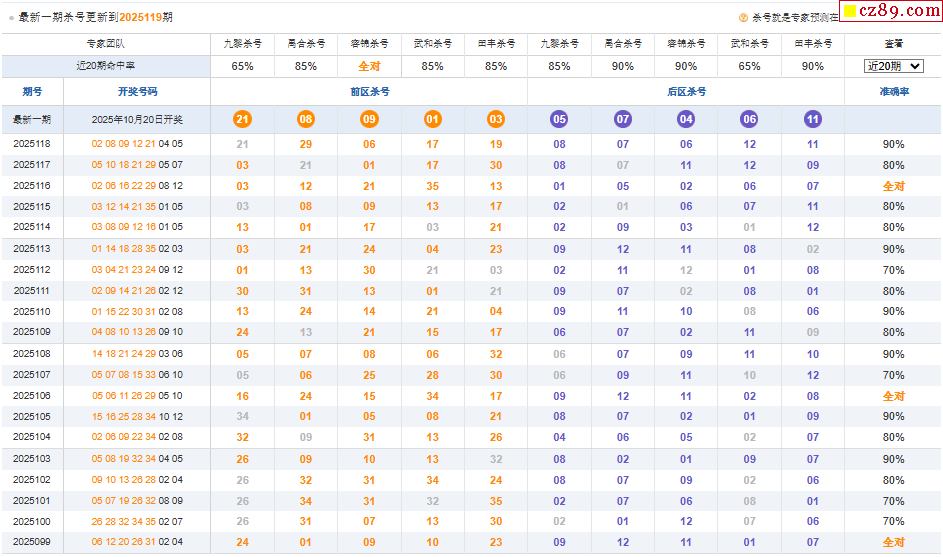This screenshot has width=943, height=557.
Task: Click the orange 08 ball in latest row
Action: [306, 119]
